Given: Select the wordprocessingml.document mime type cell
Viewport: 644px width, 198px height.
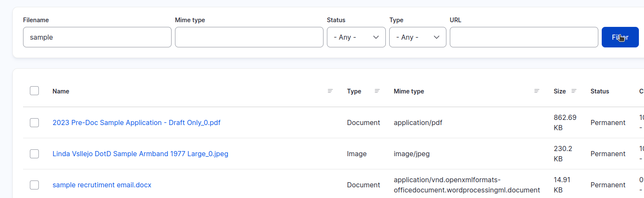Looking at the screenshot, I should (x=467, y=185).
